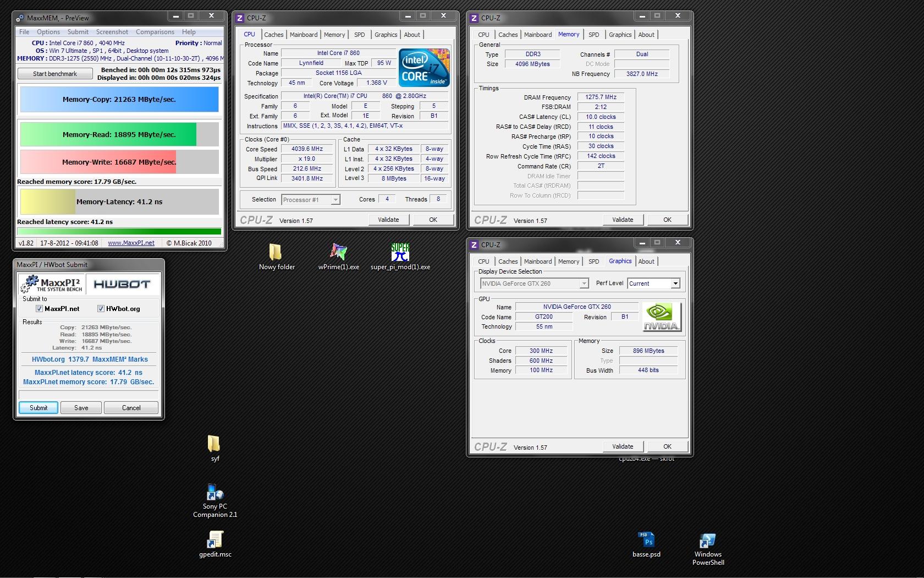
Task: Toggle the HWbot.org submit checkbox
Action: pos(101,309)
